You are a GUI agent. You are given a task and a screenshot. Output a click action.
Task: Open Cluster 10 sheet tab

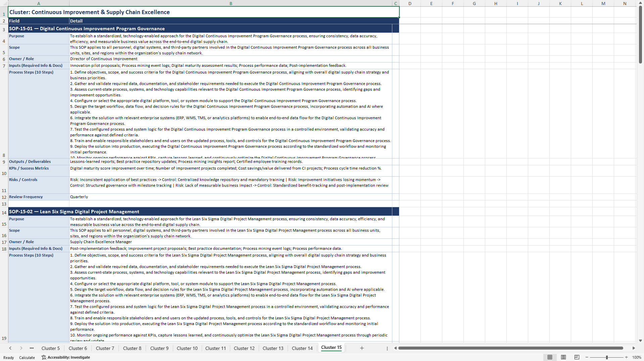click(187, 348)
